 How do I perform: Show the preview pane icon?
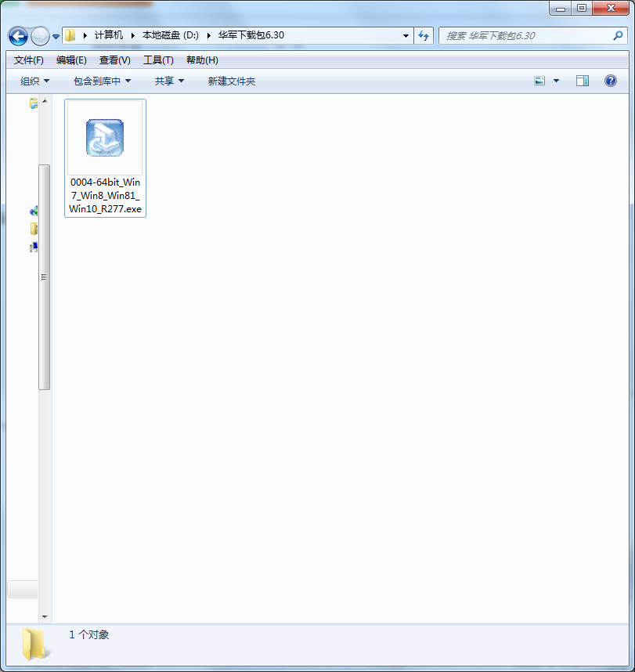click(582, 81)
